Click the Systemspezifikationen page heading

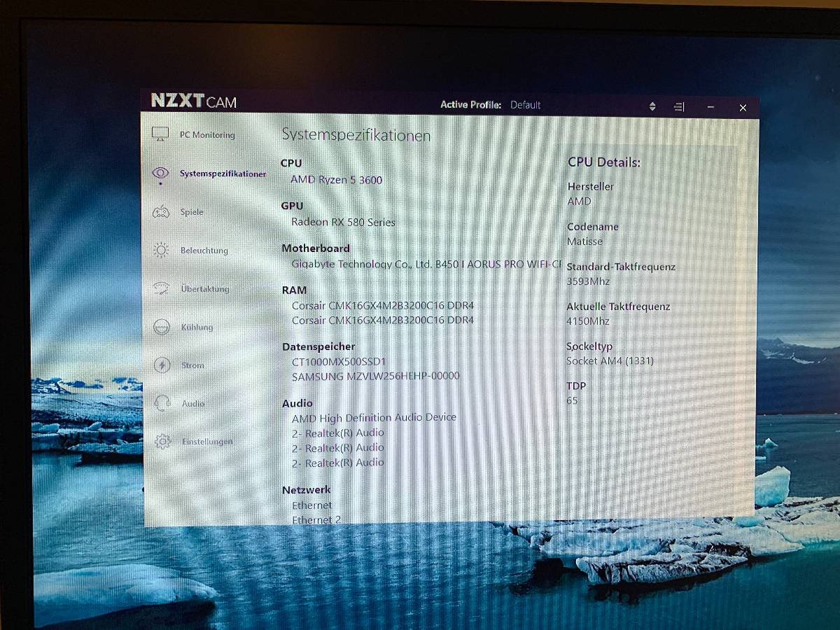356,135
